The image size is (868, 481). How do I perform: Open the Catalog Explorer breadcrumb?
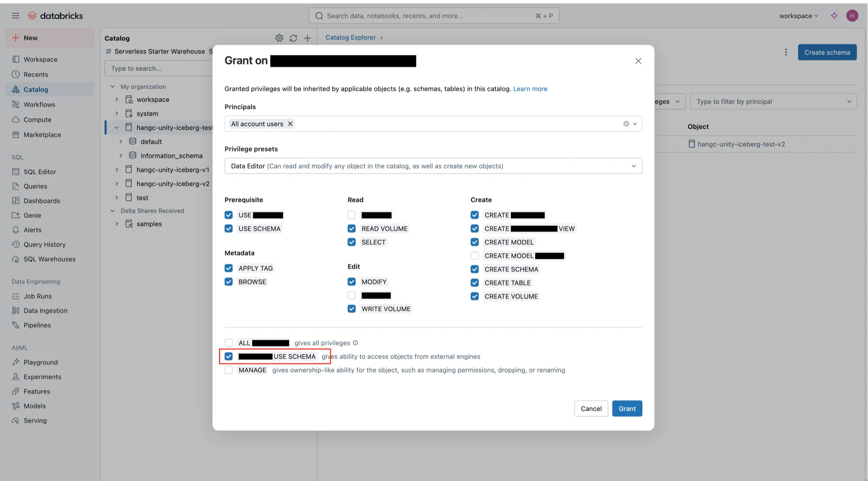click(x=350, y=37)
